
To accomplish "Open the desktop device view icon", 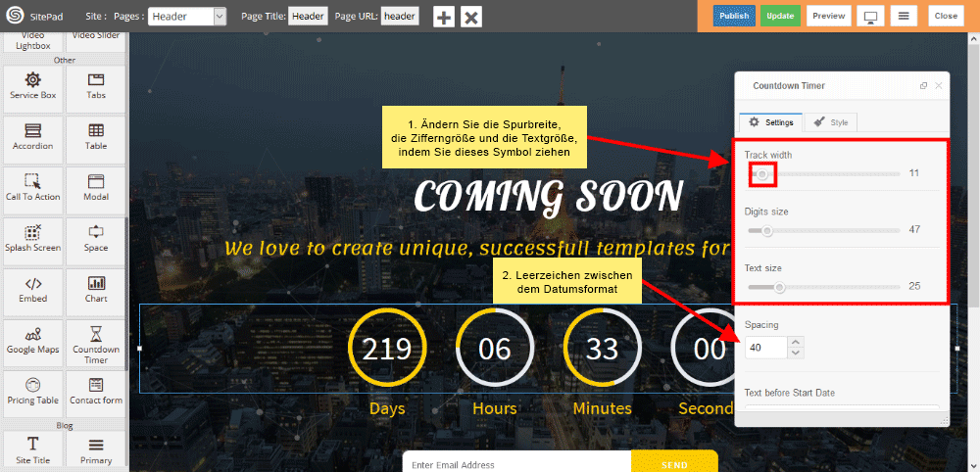I will pos(869,16).
